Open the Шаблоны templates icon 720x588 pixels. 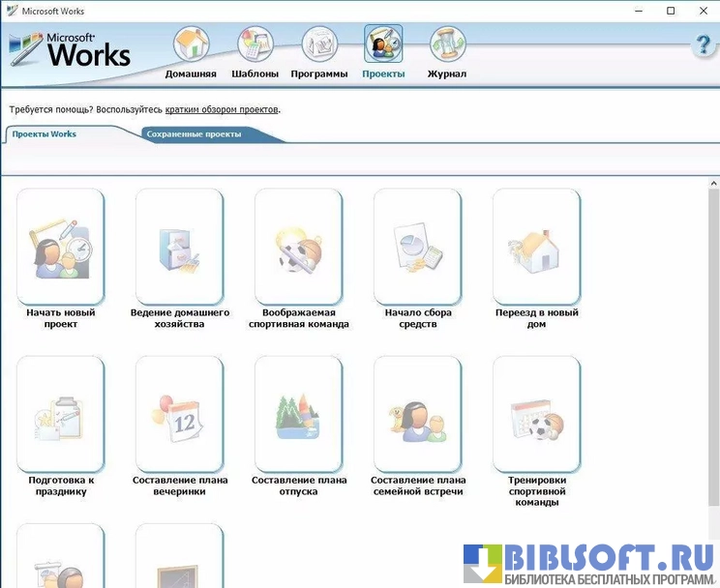(255, 45)
